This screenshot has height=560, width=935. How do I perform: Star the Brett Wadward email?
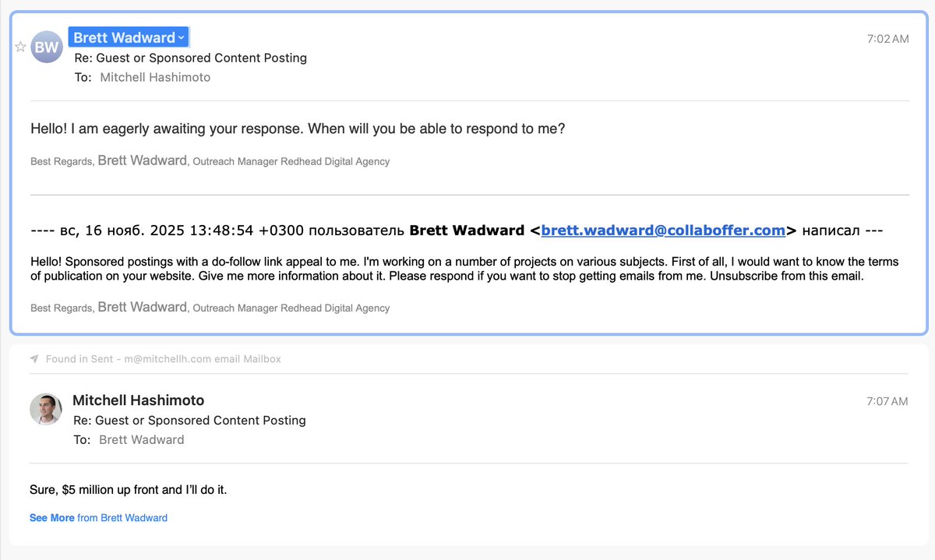click(20, 47)
